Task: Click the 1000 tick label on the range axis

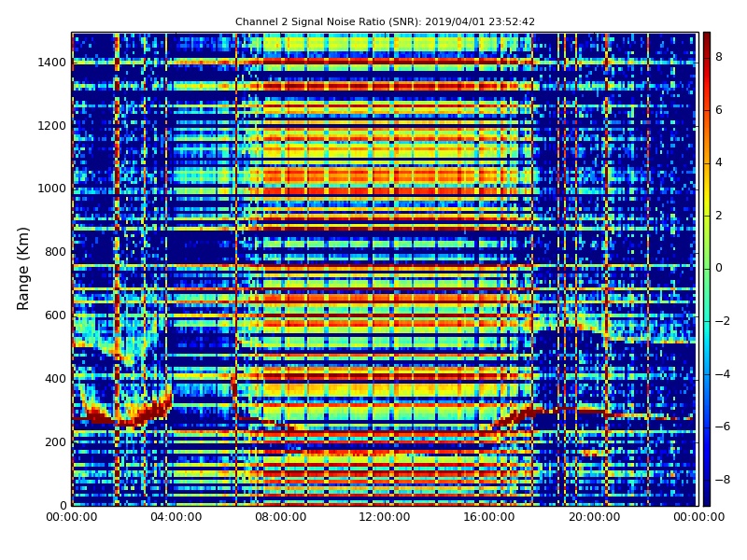Action: point(51,189)
